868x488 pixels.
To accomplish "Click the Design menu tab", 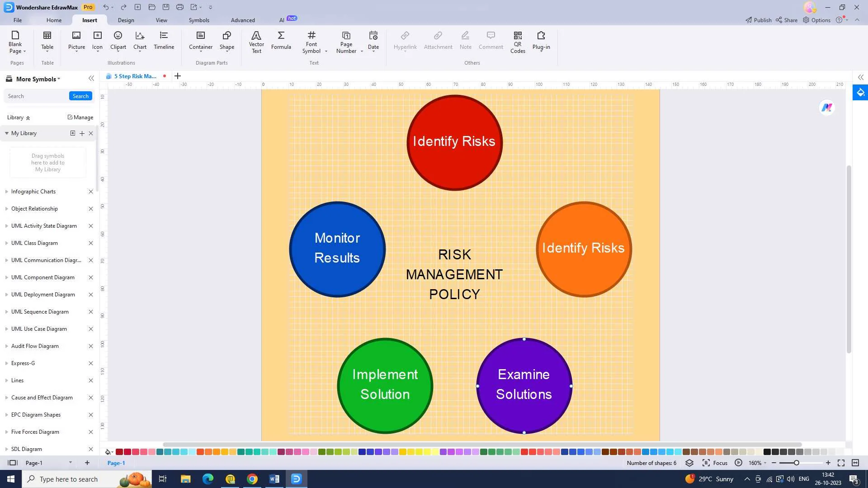I will pyautogui.click(x=125, y=20).
